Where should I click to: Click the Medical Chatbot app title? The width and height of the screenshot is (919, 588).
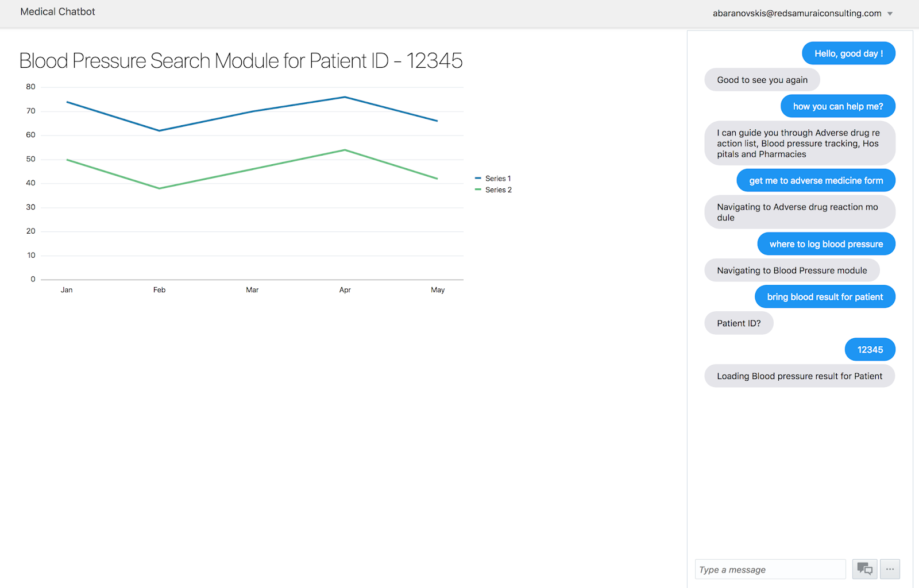(x=57, y=11)
